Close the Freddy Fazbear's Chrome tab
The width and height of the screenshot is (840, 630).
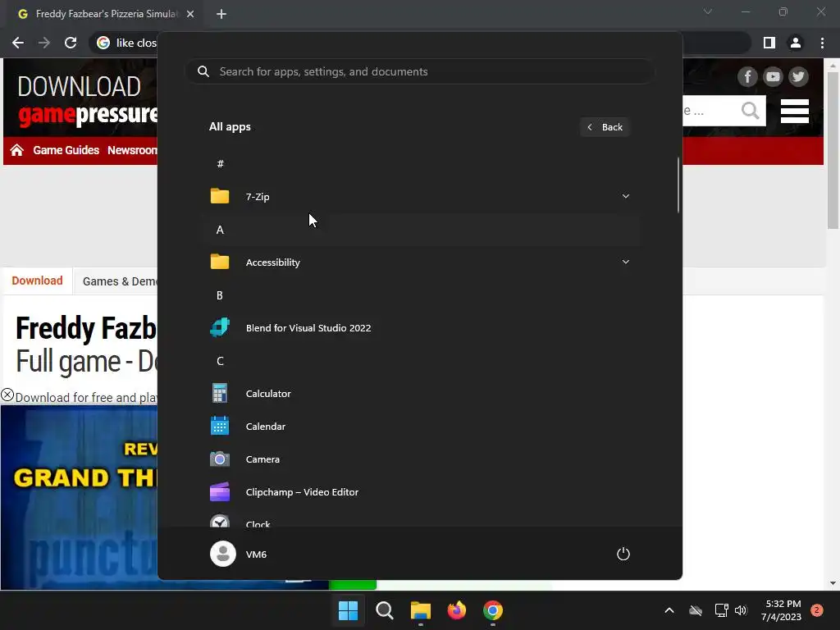point(190,14)
